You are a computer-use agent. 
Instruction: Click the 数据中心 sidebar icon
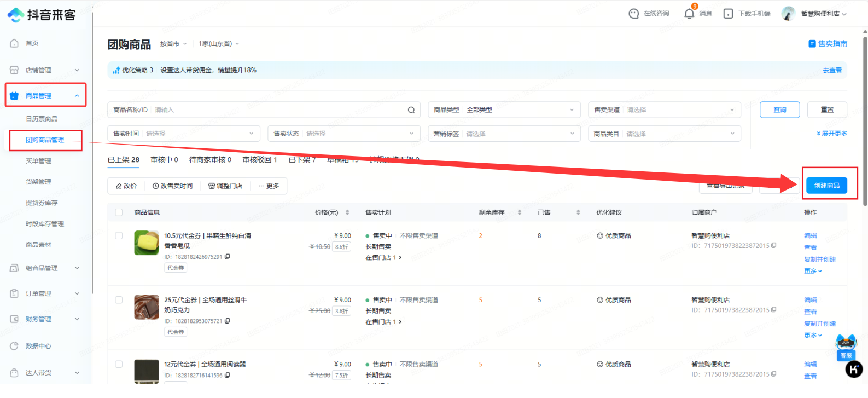14,346
